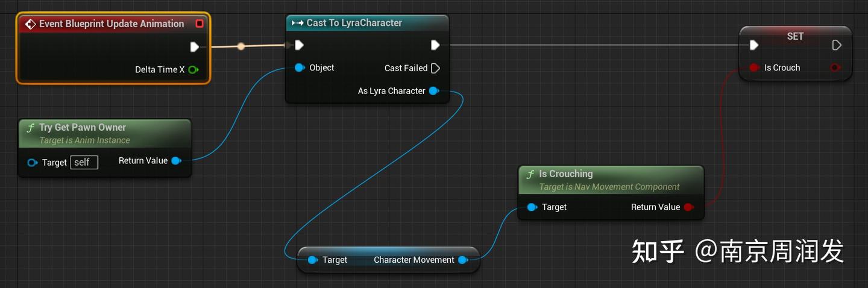This screenshot has height=288, width=868.
Task: Click the Is Crouch boolean output pin on SET
Action: point(835,67)
